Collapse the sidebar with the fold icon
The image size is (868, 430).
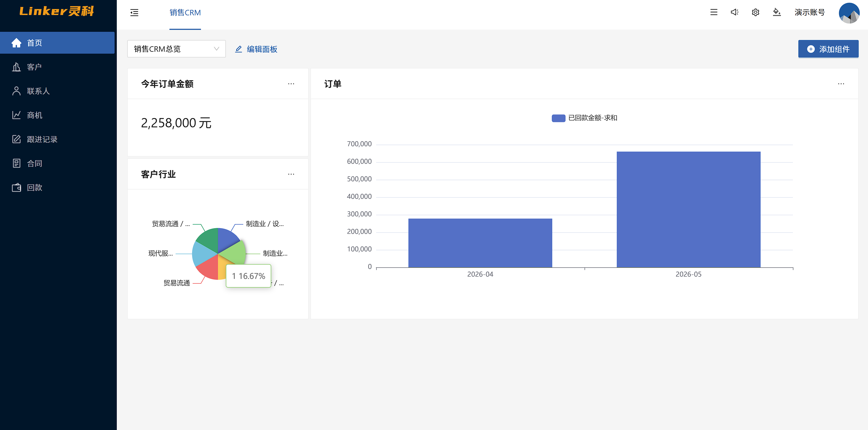pyautogui.click(x=134, y=13)
